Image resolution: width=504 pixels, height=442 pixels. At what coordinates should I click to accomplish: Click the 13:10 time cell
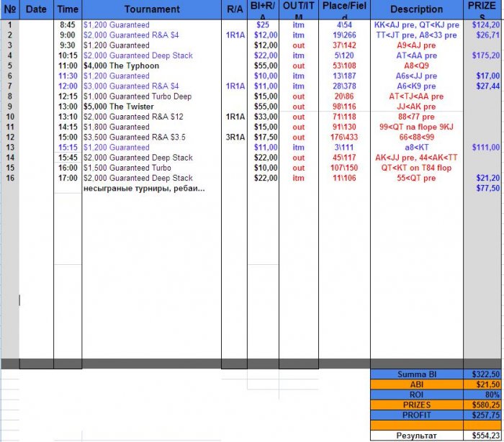coord(68,117)
